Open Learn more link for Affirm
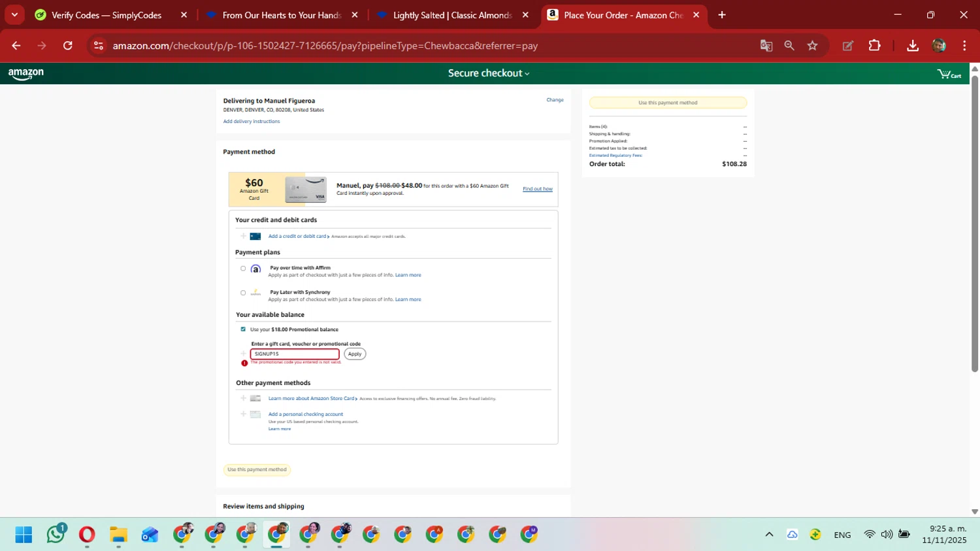Screen dimensions: 980x551 click(x=408, y=275)
